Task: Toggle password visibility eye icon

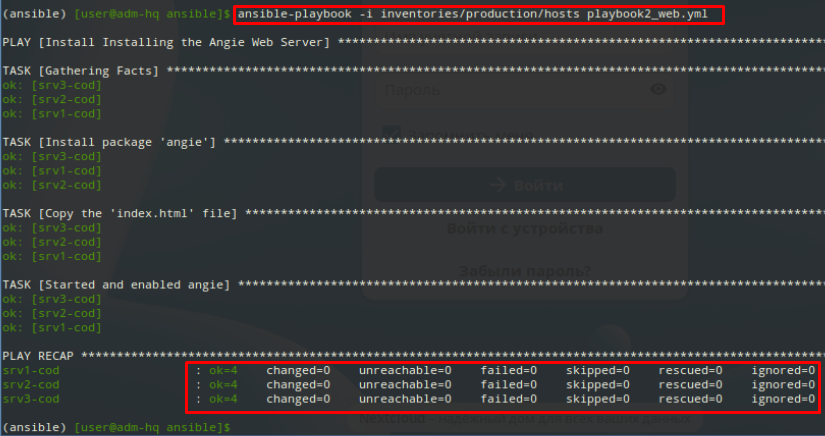Action: (x=657, y=90)
